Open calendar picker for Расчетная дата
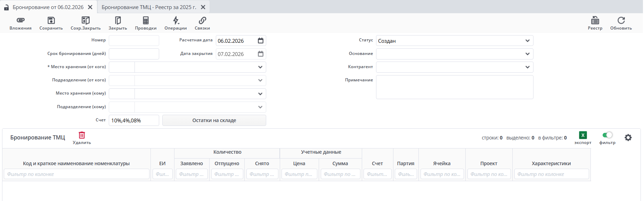The width and height of the screenshot is (644, 201). 261,41
